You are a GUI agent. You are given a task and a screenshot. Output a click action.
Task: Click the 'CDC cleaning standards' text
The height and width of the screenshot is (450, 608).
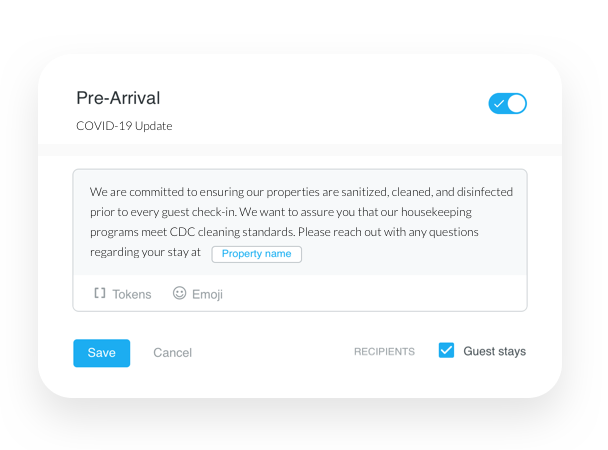point(232,232)
